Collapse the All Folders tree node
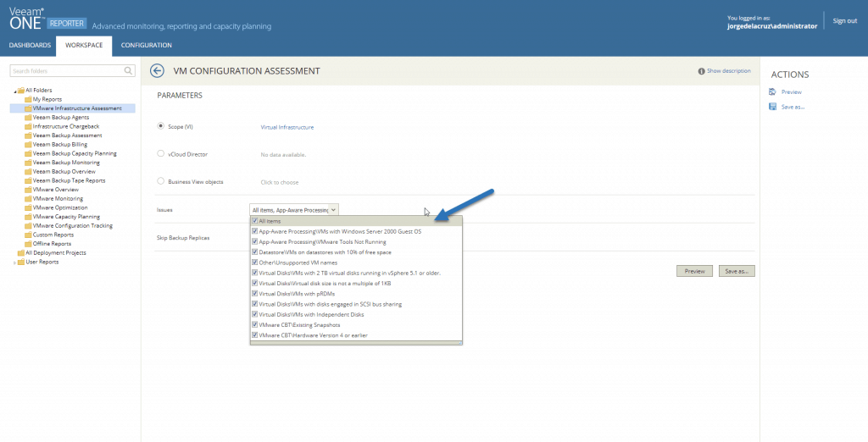The image size is (868, 442). [15, 91]
